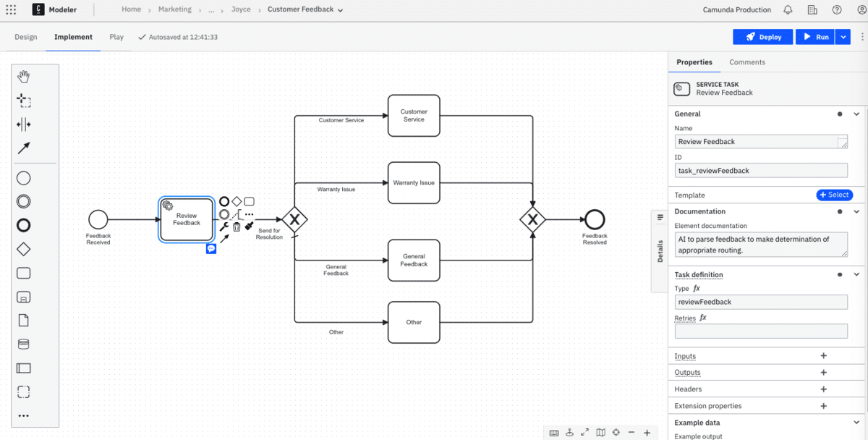Open change element wrench in context pad
Viewport: 868px width, 440px height.
click(224, 227)
